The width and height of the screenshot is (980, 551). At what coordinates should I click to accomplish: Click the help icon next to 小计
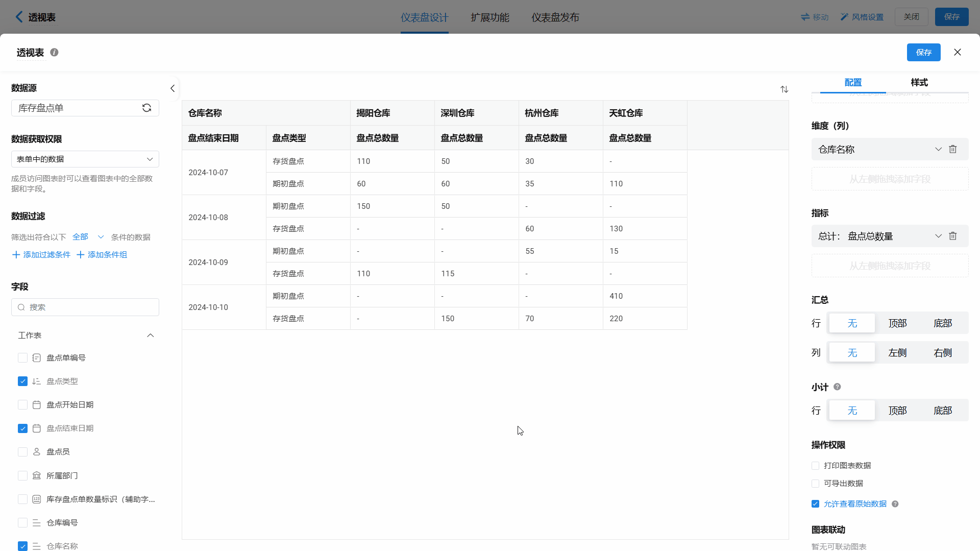[837, 387]
